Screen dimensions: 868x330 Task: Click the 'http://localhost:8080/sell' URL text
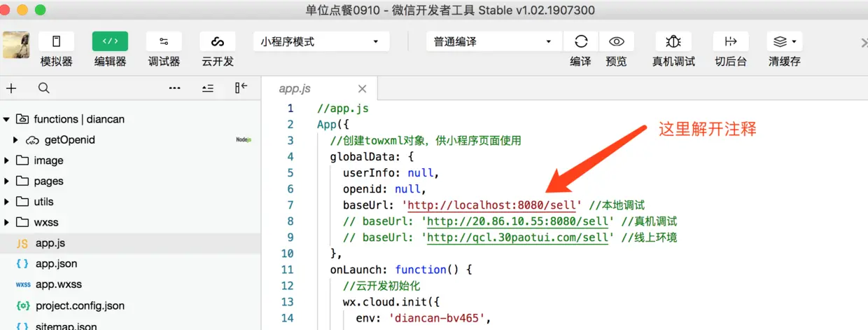(x=492, y=205)
